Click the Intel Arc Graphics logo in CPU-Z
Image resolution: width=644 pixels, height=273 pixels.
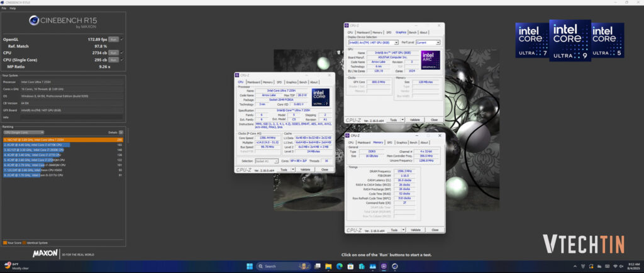tap(430, 60)
